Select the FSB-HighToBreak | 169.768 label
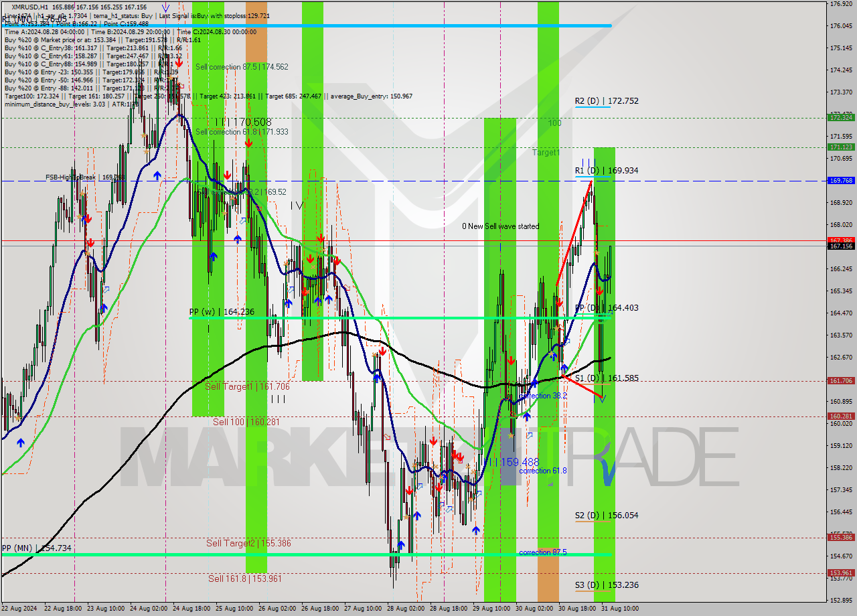The height and width of the screenshot is (616, 857). coord(84,177)
